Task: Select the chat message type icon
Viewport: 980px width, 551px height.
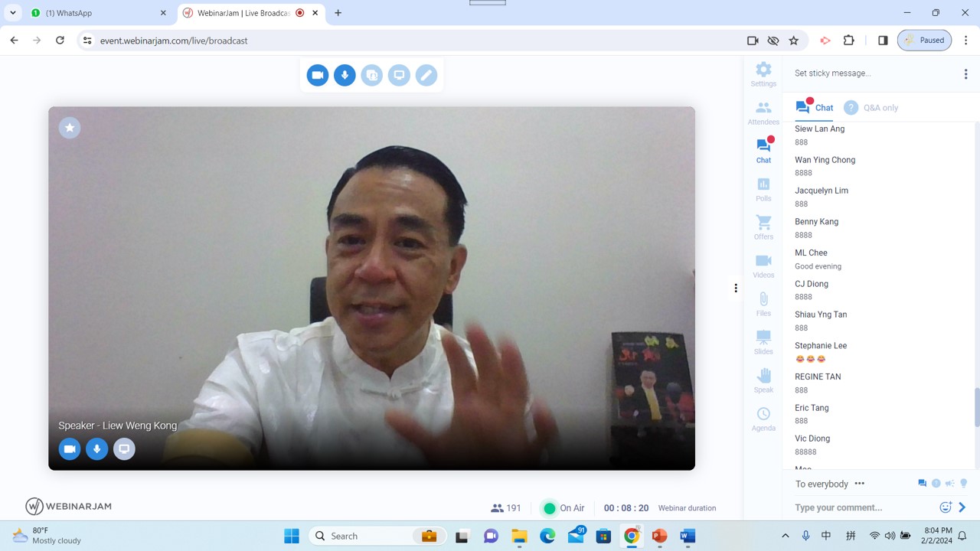Action: coord(922,484)
